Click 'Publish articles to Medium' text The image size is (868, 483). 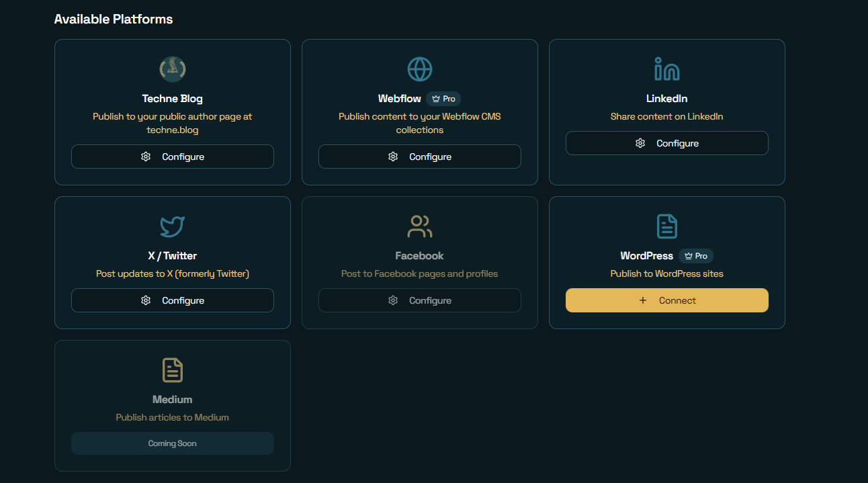tap(173, 417)
